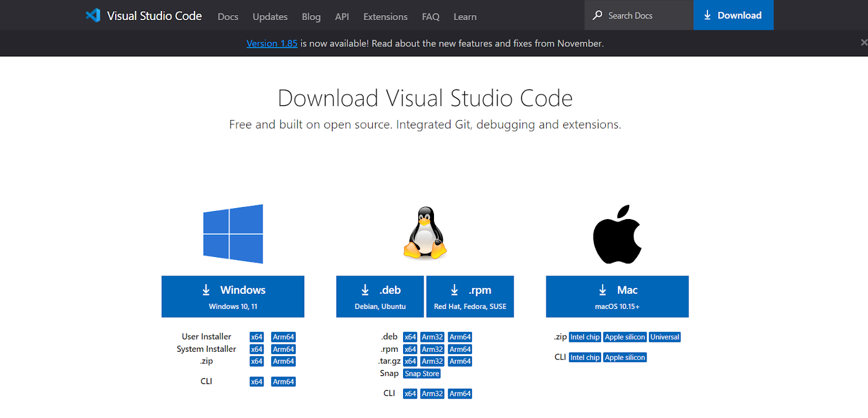Select Arm32 for Linux CLI
Image resolution: width=868 pixels, height=418 pixels.
(432, 394)
